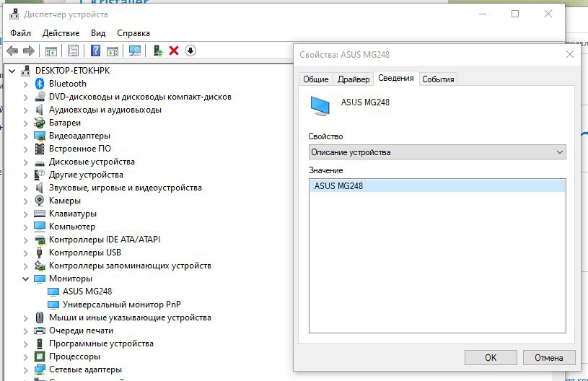The height and width of the screenshot is (381, 588).
Task: Click the Клавиатуры keyboard icon
Action: click(x=40, y=214)
